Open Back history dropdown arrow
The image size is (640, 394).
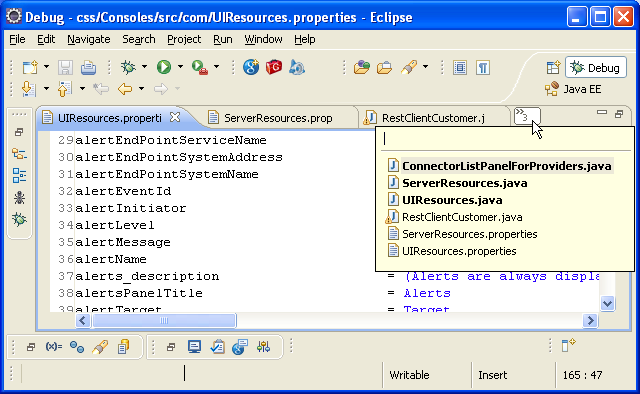click(x=141, y=89)
